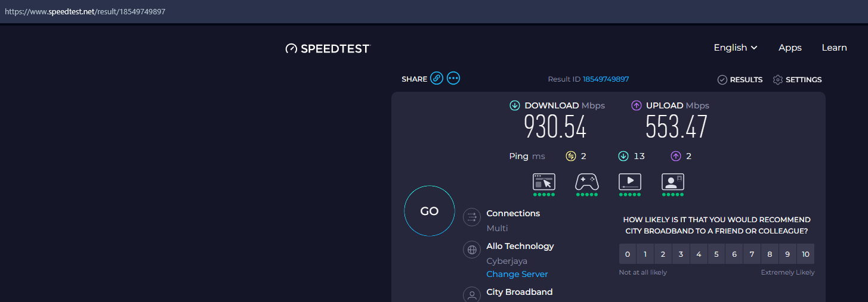Open SETTINGS with gear icon
The height and width of the screenshot is (302, 868).
point(797,79)
